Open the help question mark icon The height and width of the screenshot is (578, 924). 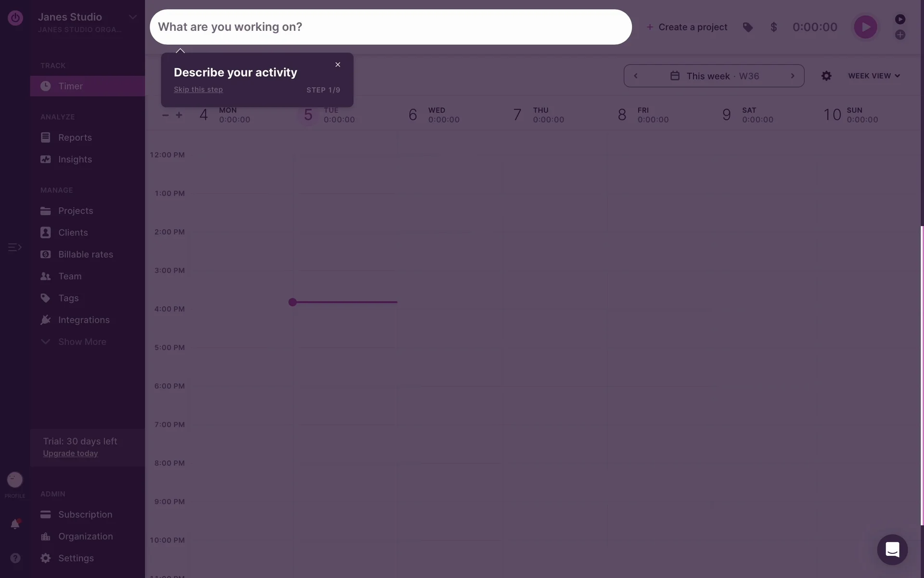coord(15,558)
